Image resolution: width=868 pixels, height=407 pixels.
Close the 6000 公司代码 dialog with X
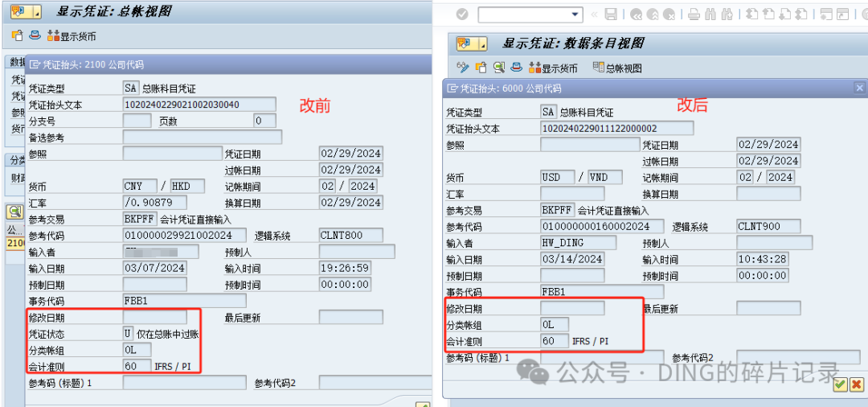859,88
